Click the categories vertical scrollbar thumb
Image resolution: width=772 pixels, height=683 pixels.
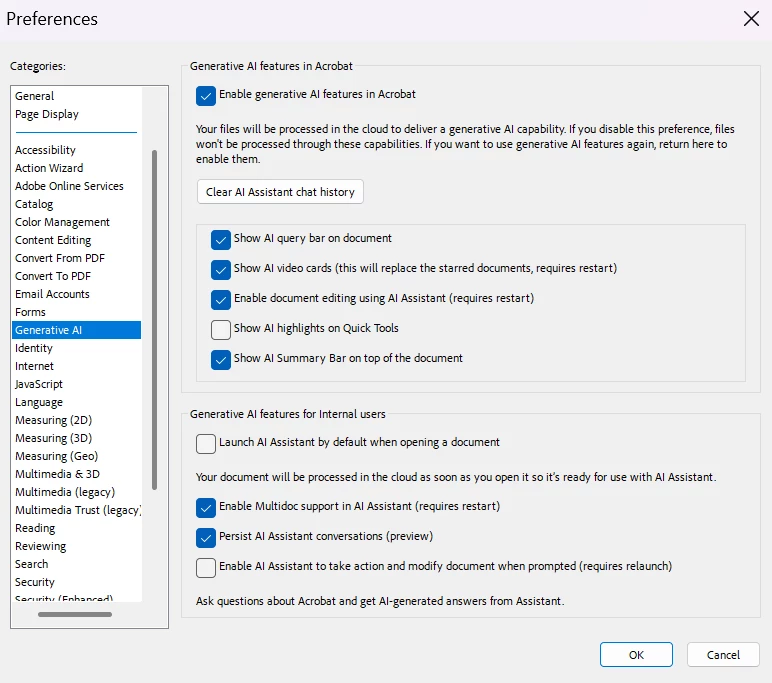(155, 320)
